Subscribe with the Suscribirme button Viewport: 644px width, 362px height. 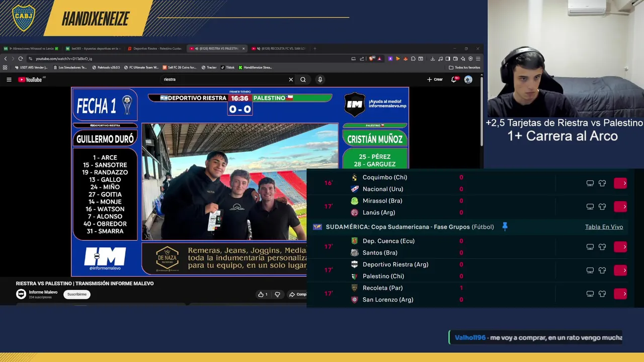tap(77, 295)
